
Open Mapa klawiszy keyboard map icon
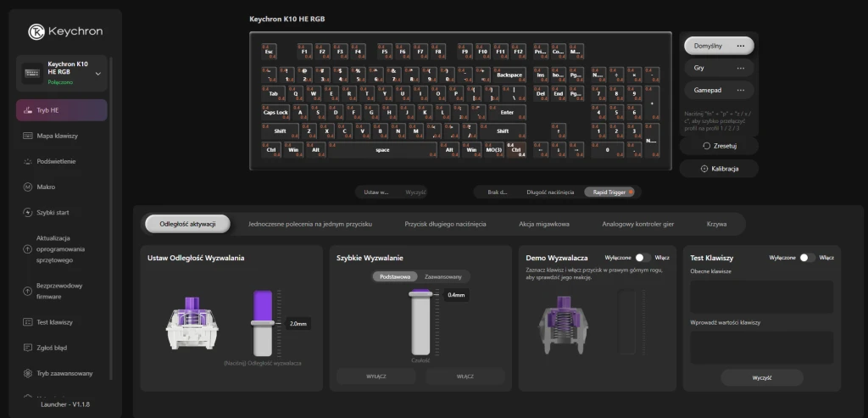(28, 136)
